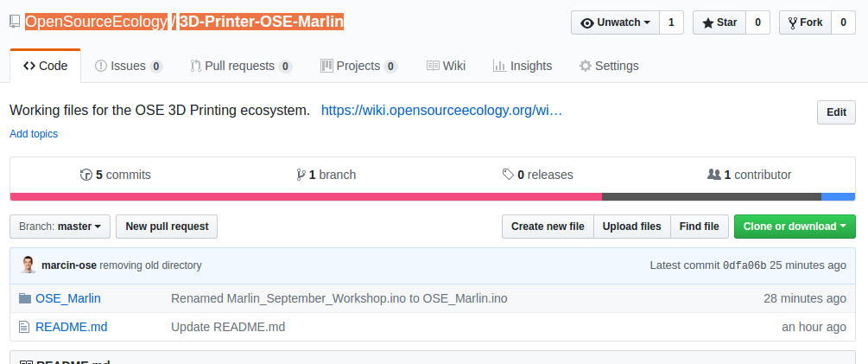868x364 pixels.
Task: Click the star count 0
Action: pyautogui.click(x=757, y=22)
